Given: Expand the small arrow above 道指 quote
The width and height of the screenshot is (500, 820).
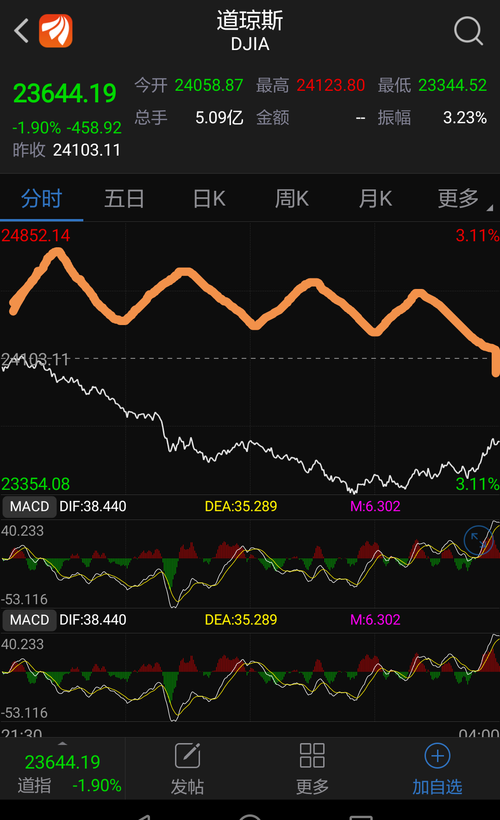Looking at the screenshot, I should click(62, 743).
